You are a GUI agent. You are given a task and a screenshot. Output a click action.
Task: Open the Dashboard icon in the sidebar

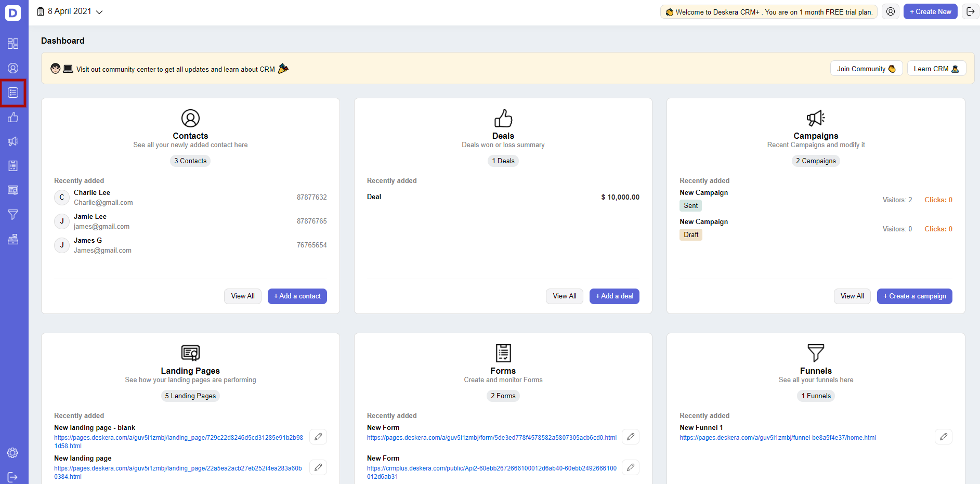point(13,44)
